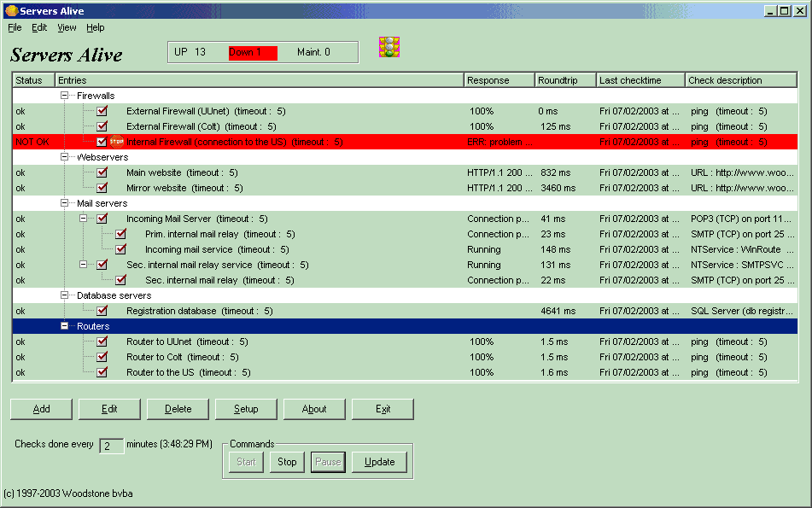Click the check interval minutes field

coord(111,446)
